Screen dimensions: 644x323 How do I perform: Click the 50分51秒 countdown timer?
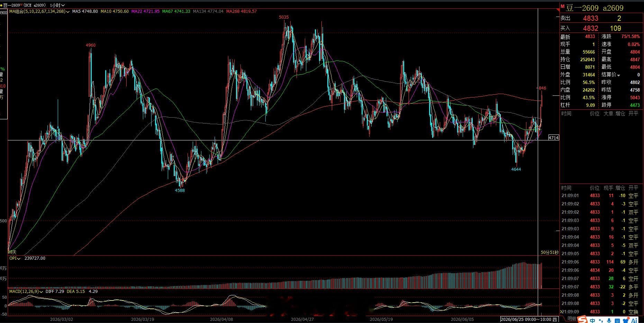[550, 252]
